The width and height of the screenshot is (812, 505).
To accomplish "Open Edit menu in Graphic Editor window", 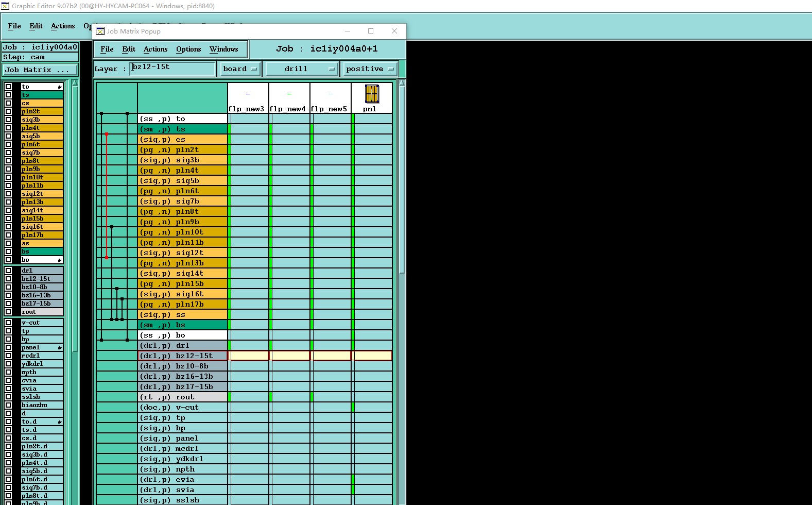I will [36, 26].
